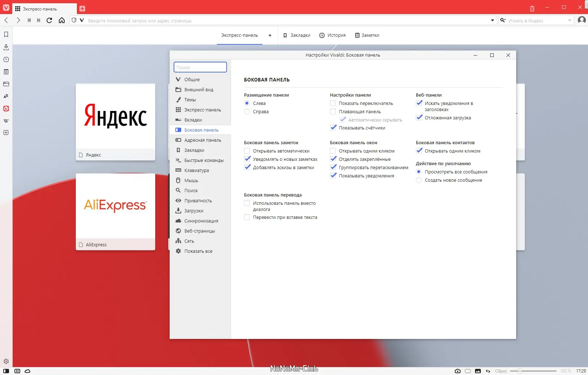Add a new web panel

pos(6,133)
